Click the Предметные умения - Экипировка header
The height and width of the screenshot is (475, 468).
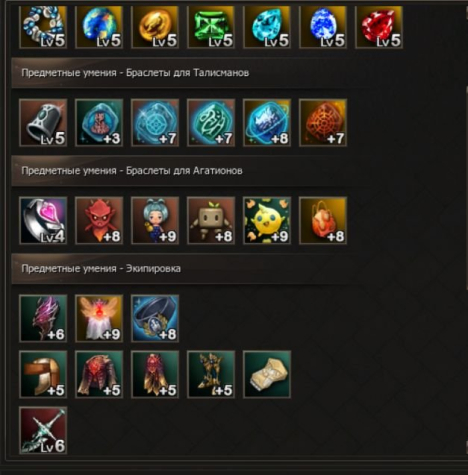101,269
